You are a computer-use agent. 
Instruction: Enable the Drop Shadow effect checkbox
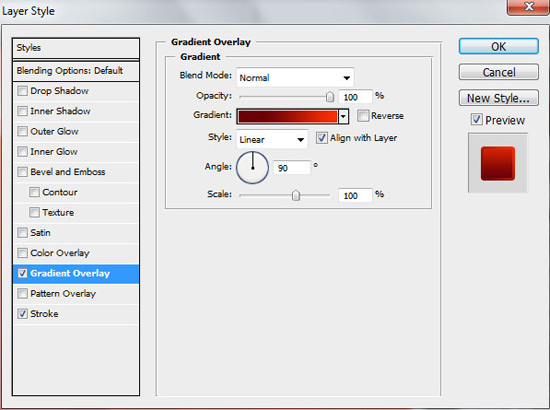click(x=22, y=91)
